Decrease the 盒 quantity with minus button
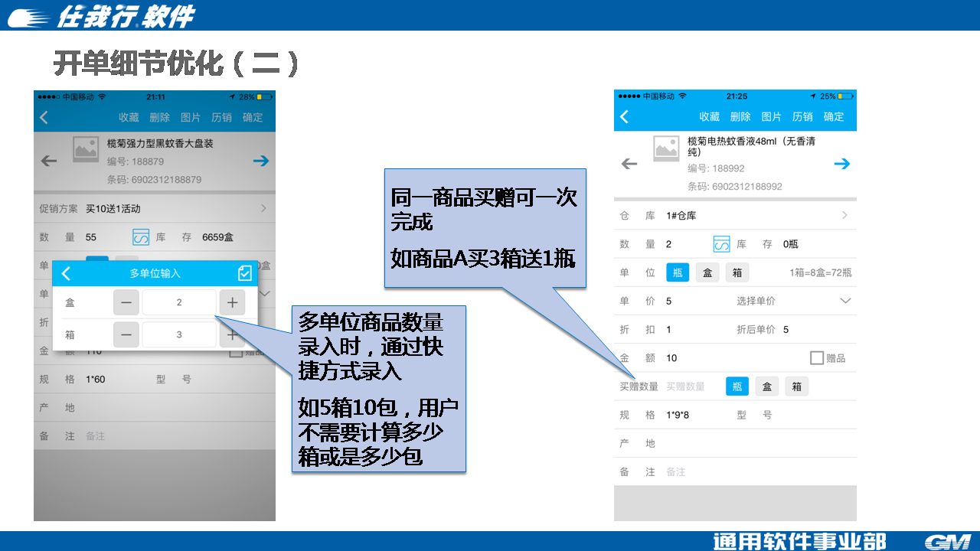Image resolution: width=980 pixels, height=551 pixels. click(126, 303)
